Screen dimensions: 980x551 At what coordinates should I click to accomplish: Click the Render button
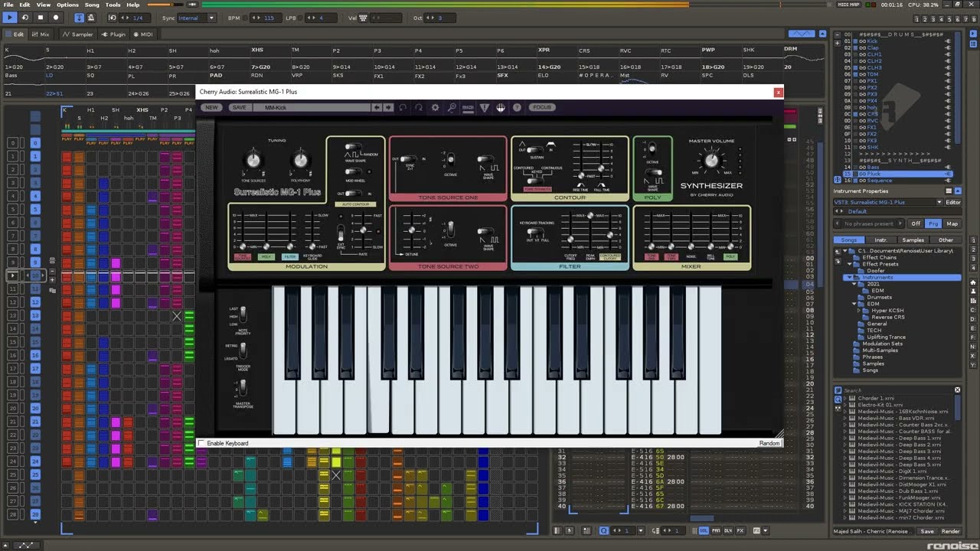point(950,531)
